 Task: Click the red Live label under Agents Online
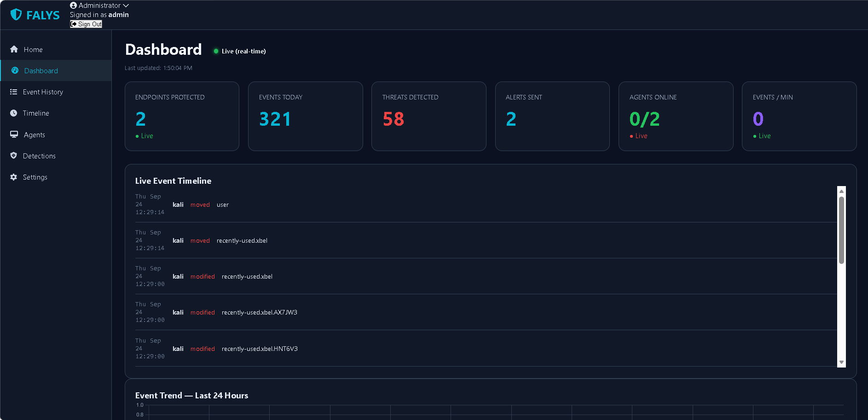click(639, 136)
